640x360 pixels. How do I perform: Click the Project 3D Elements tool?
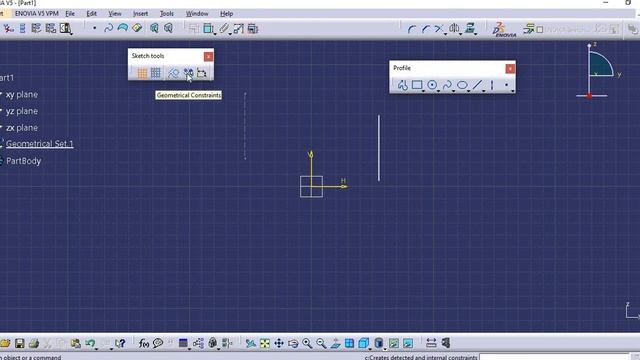(x=470, y=28)
